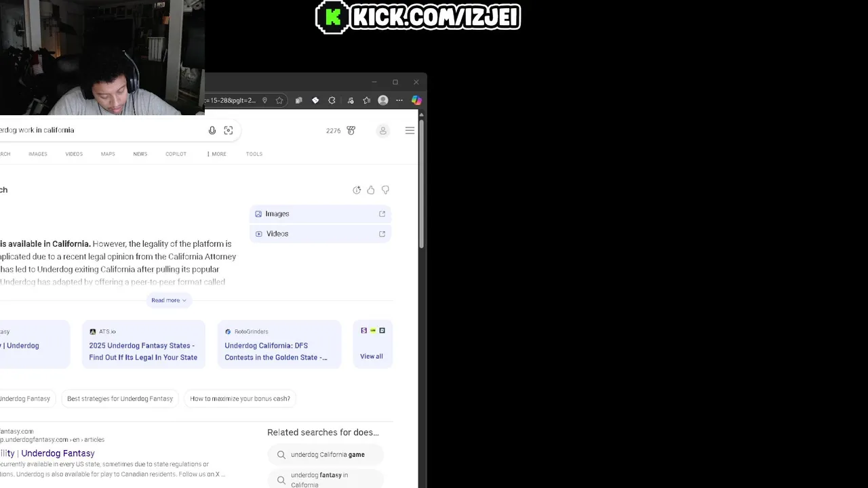This screenshot has height=488, width=868.
Task: Expand the More search categories dropdown
Action: [x=216, y=154]
